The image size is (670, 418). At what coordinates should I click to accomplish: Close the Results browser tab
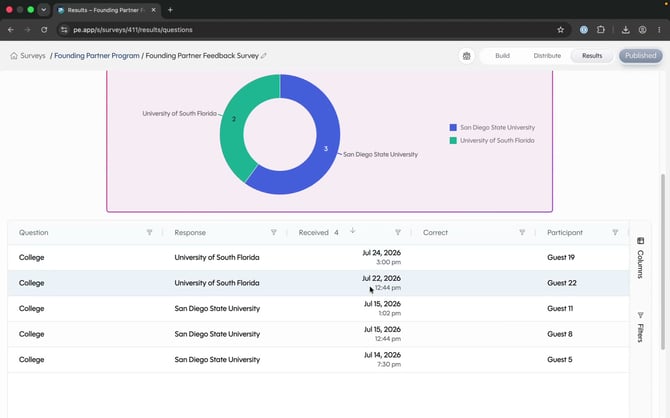point(153,10)
